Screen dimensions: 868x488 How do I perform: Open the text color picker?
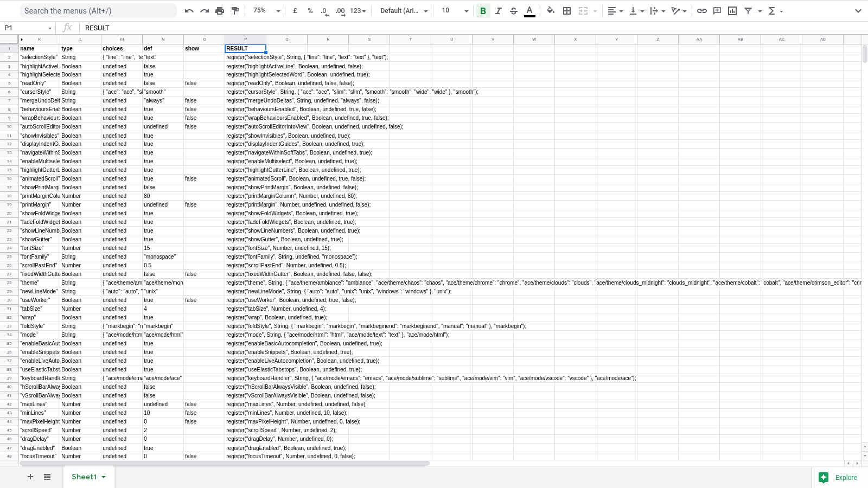click(529, 10)
